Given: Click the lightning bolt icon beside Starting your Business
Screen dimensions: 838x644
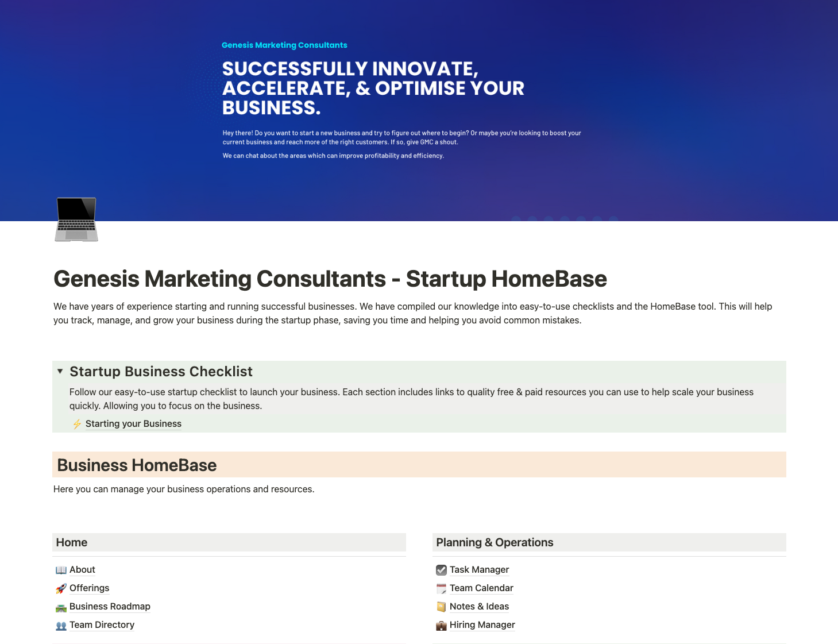Looking at the screenshot, I should (77, 424).
